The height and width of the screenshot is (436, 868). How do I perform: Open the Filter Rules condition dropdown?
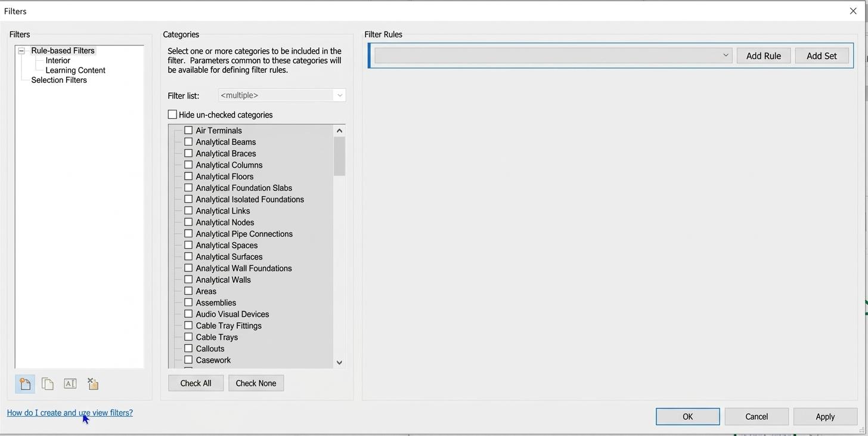tap(553, 55)
